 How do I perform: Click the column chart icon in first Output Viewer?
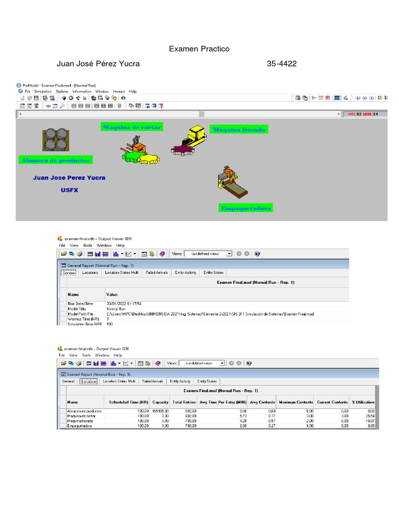(98, 254)
